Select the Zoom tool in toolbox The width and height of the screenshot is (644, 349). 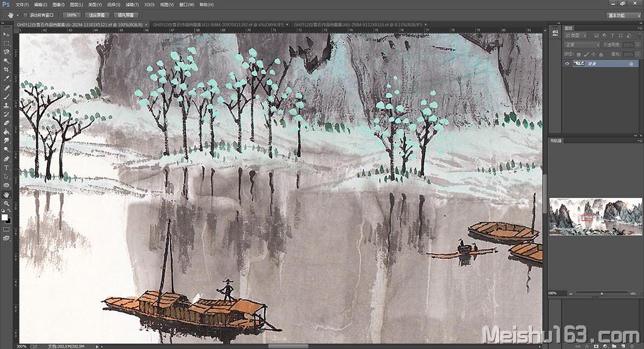[6, 204]
